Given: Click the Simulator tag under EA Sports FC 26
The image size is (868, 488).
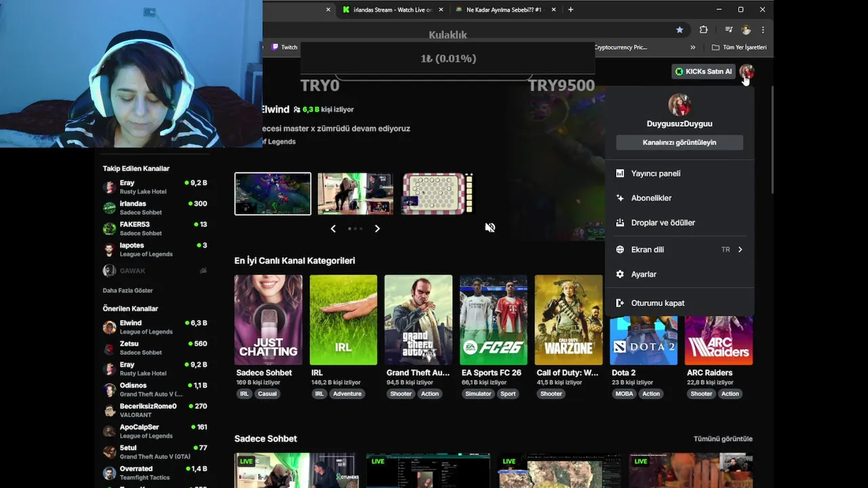Looking at the screenshot, I should coord(478,394).
